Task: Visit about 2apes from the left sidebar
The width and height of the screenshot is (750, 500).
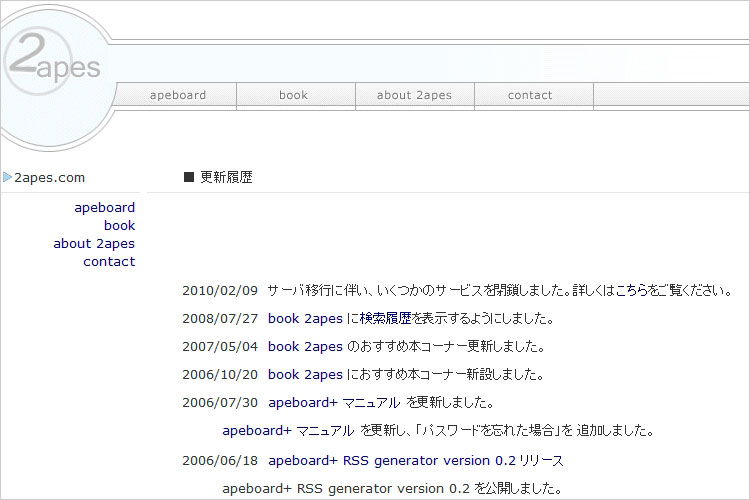Action: point(94,244)
